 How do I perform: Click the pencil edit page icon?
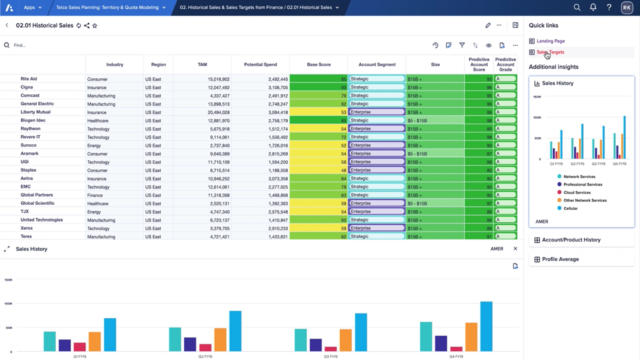[488, 25]
